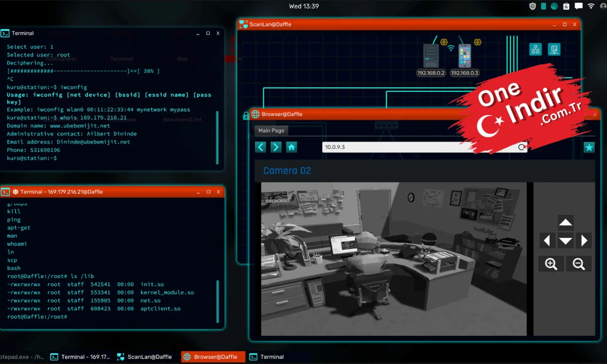Close the remote Terminal 169.179.216.21 window
The width and height of the screenshot is (607, 364).
(218, 192)
